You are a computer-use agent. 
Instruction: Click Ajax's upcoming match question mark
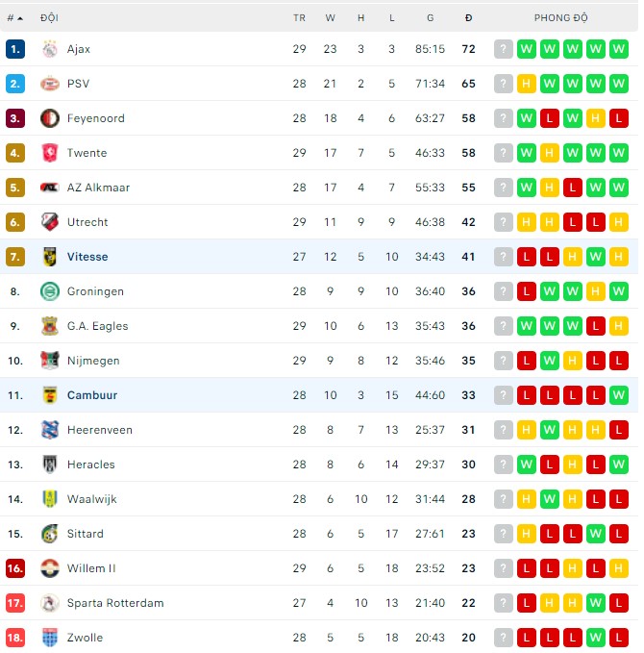503,49
